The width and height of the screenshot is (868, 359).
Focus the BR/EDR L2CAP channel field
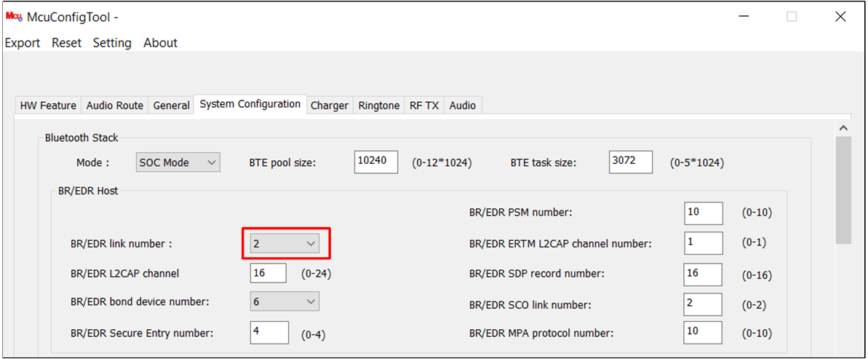pyautogui.click(x=268, y=274)
